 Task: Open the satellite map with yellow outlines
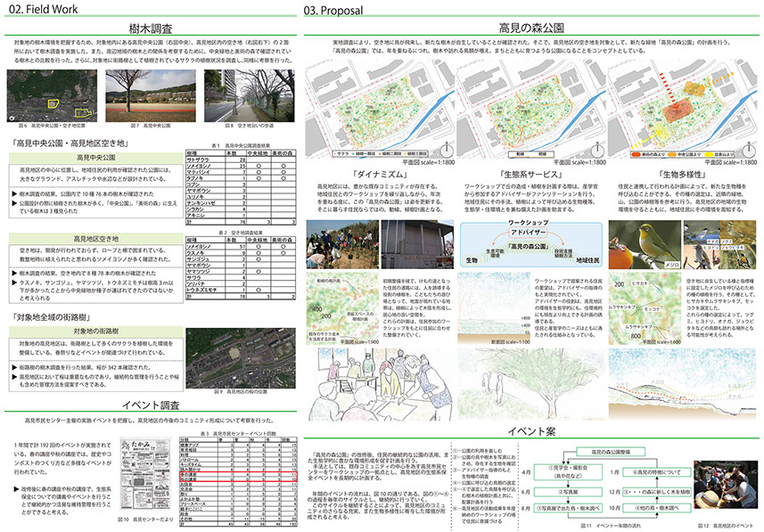[x=52, y=95]
